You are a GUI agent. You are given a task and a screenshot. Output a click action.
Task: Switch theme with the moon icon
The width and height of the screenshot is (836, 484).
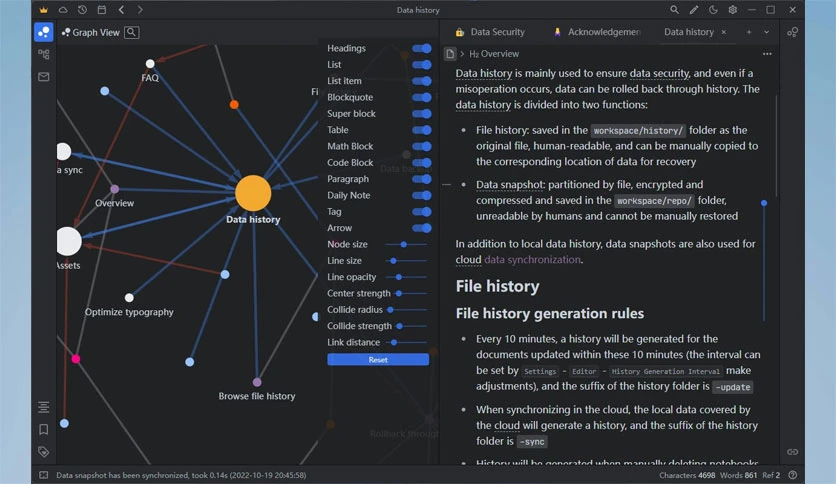click(713, 10)
